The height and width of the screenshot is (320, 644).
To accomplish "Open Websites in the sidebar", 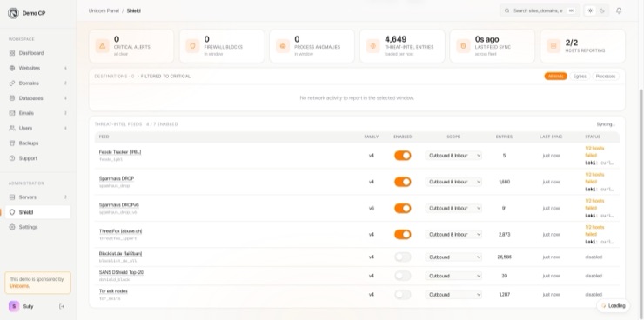I will (x=37, y=68).
